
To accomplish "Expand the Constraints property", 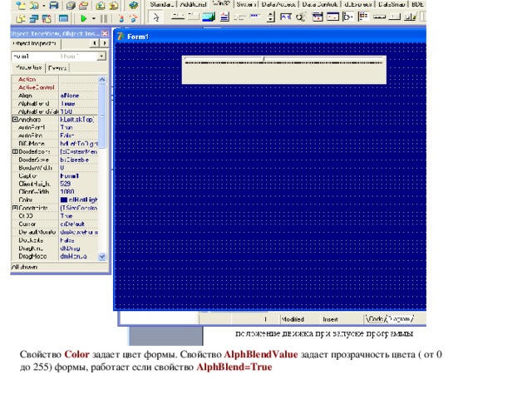I will (15, 207).
